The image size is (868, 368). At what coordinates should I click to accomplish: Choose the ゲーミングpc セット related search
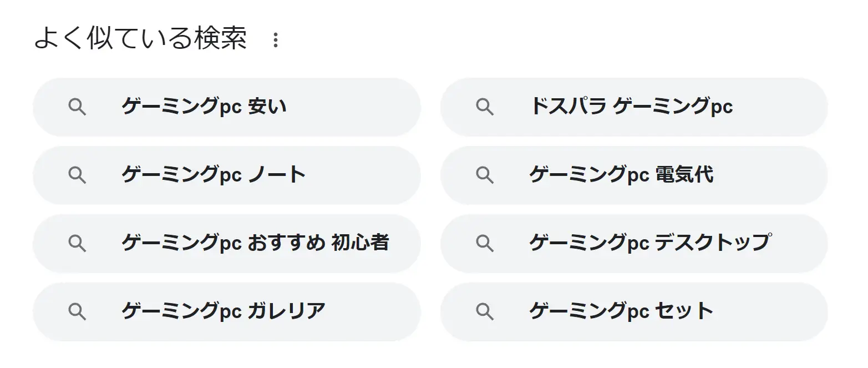coord(634,311)
